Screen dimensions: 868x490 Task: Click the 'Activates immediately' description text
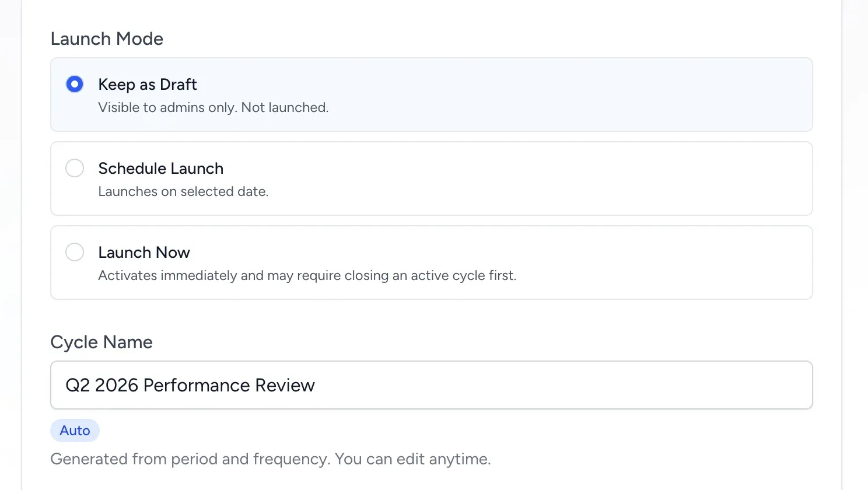[307, 275]
